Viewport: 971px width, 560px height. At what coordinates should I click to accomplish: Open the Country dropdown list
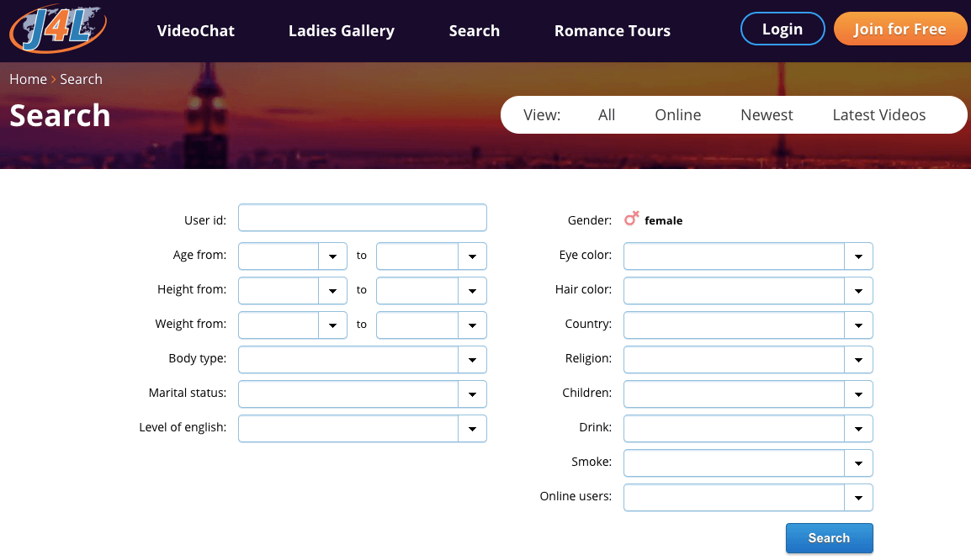click(748, 325)
